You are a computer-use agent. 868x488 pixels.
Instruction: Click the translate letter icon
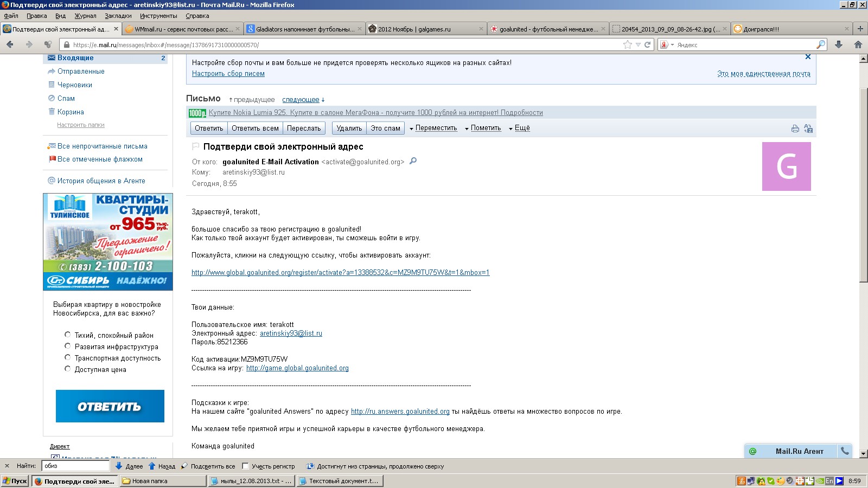point(808,129)
